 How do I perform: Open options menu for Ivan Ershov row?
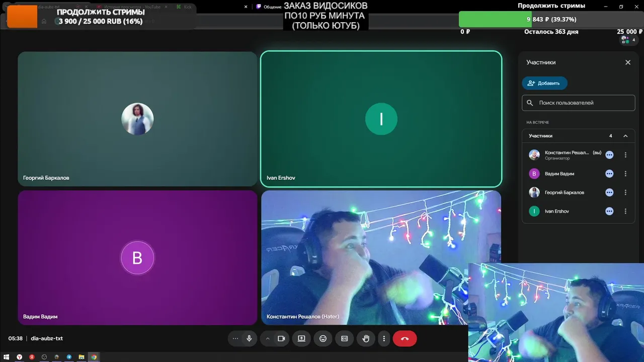pos(625,211)
